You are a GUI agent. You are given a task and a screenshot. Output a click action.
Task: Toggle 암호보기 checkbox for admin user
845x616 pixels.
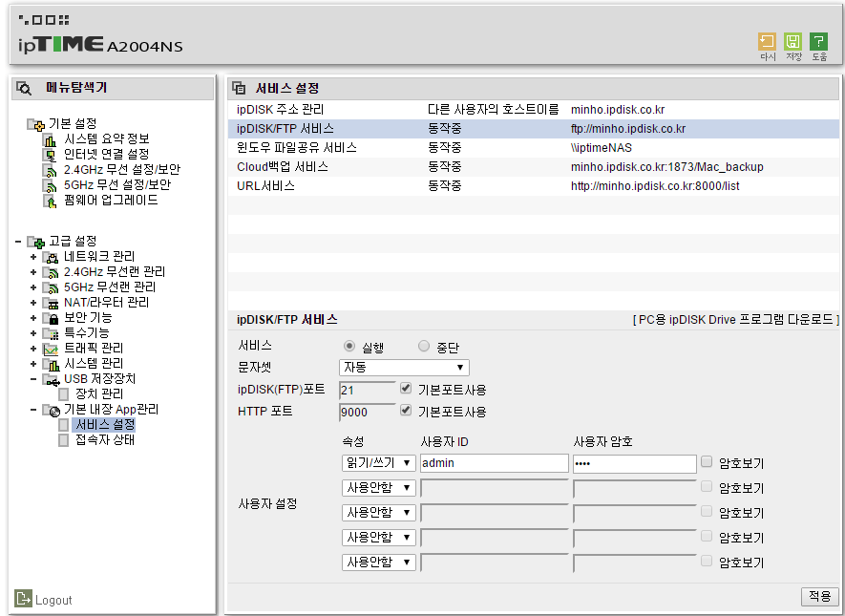707,461
